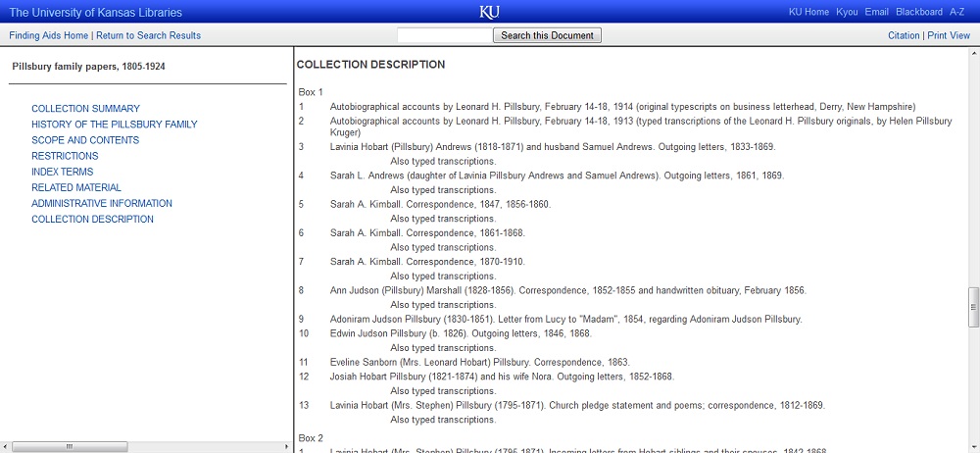Click the Search this Document button
This screenshot has width=980, height=453.
click(x=548, y=35)
